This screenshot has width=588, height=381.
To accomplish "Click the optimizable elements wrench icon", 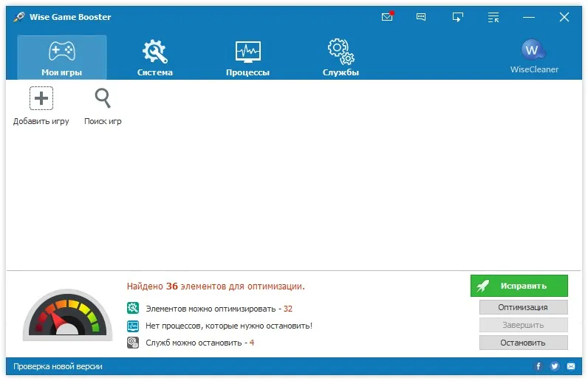I will pos(133,308).
